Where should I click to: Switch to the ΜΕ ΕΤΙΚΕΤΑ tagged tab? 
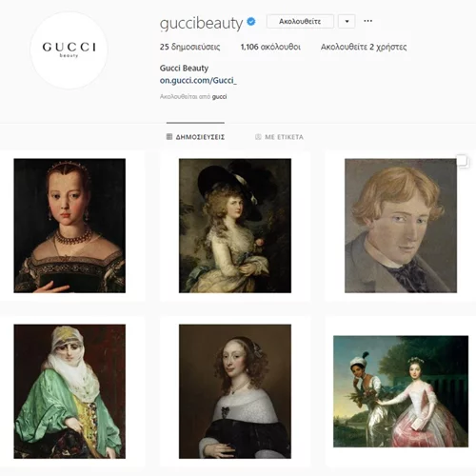[279, 137]
